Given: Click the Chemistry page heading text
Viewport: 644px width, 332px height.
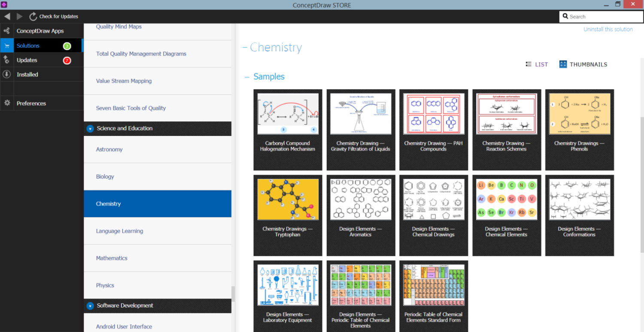Looking at the screenshot, I should [x=276, y=48].
